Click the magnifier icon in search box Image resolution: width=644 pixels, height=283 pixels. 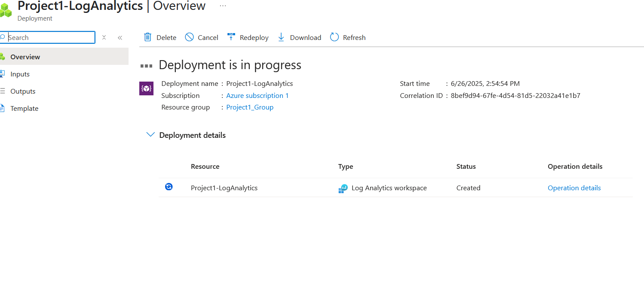[3, 37]
